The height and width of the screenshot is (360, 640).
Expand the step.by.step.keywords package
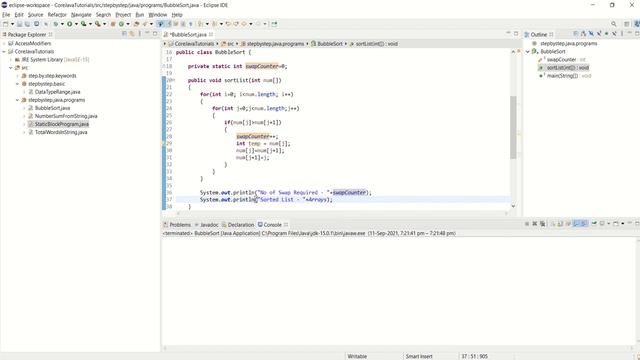[x=18, y=76]
